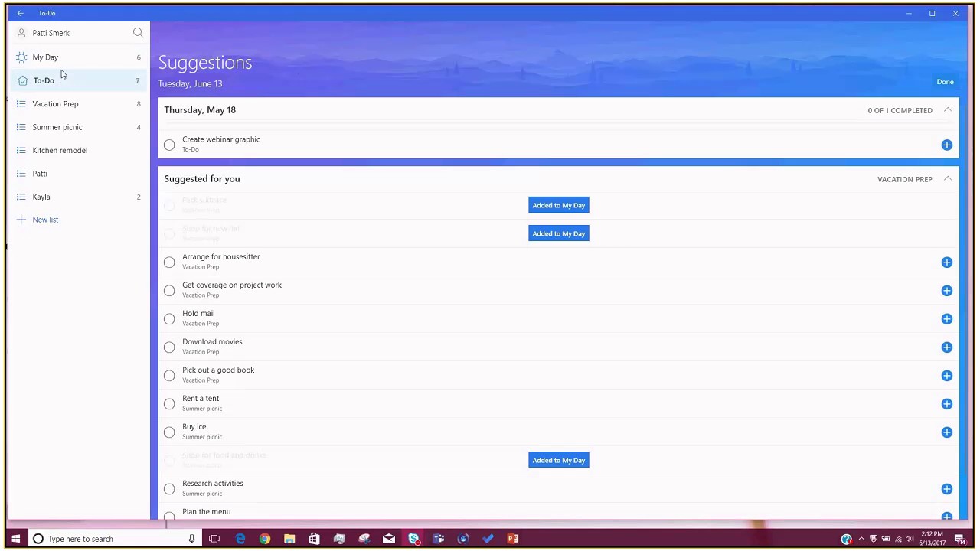Click the volume speaker tray icon

point(909,539)
